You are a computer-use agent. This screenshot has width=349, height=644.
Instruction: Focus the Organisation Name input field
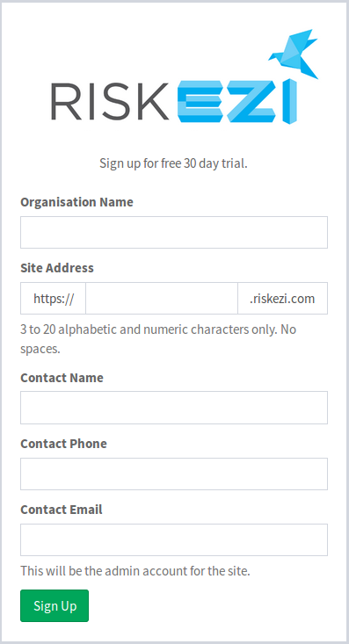[x=174, y=233]
